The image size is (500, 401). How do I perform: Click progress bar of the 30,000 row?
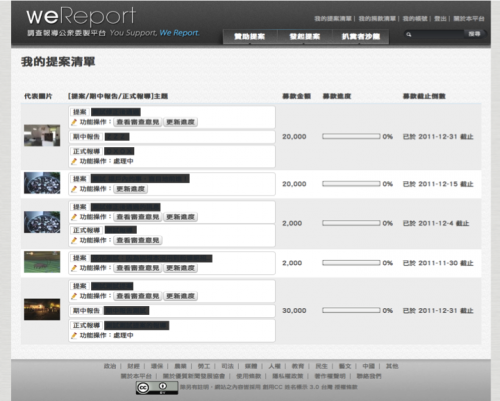point(351,311)
